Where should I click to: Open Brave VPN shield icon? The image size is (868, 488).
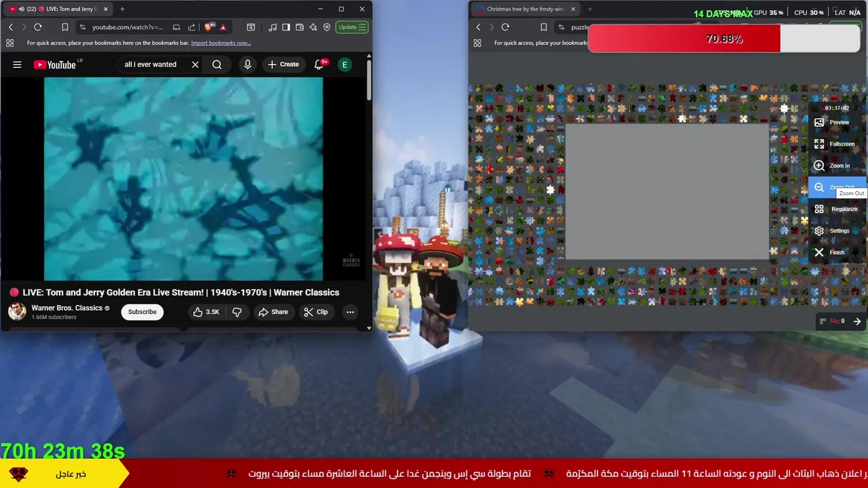[327, 27]
